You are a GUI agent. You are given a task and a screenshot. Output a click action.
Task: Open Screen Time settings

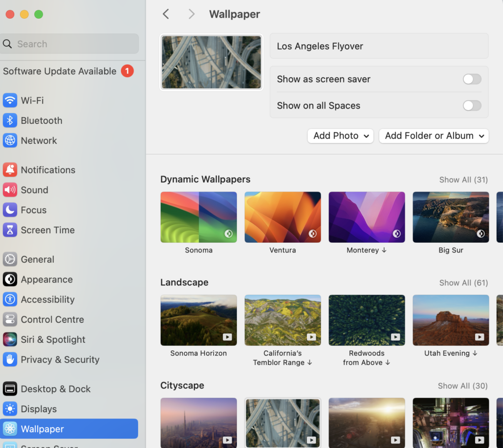tap(46, 230)
